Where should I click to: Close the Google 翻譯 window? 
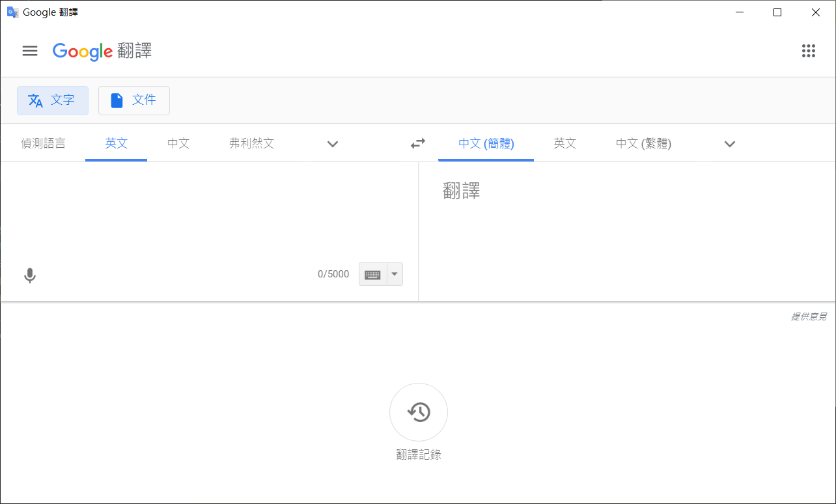point(816,12)
